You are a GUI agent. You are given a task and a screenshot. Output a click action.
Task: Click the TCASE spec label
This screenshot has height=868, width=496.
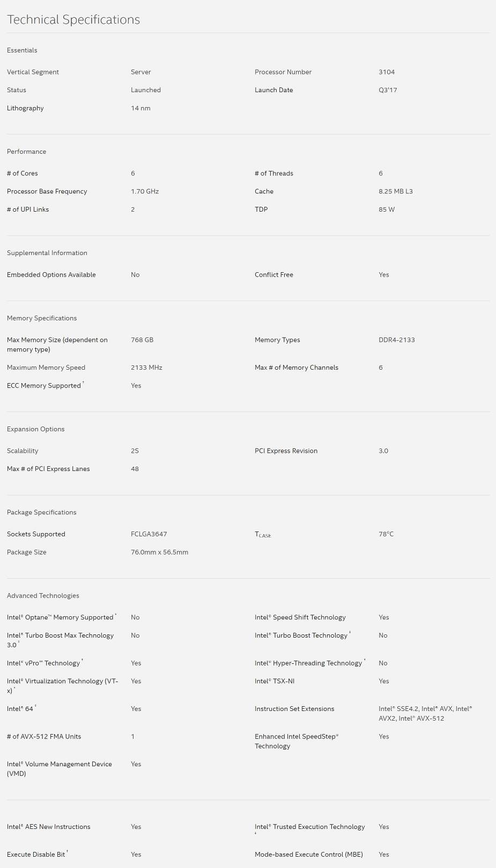pyautogui.click(x=263, y=535)
